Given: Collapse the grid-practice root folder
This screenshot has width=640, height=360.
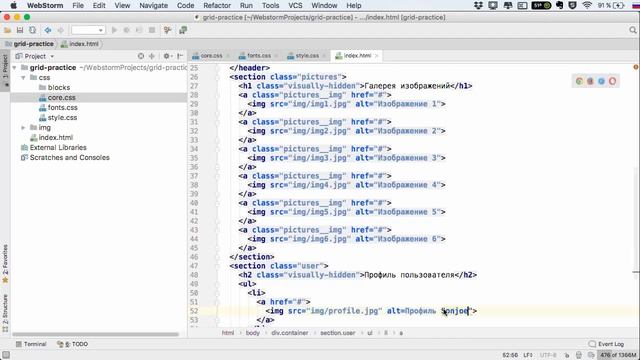Looking at the screenshot, I should (15, 67).
